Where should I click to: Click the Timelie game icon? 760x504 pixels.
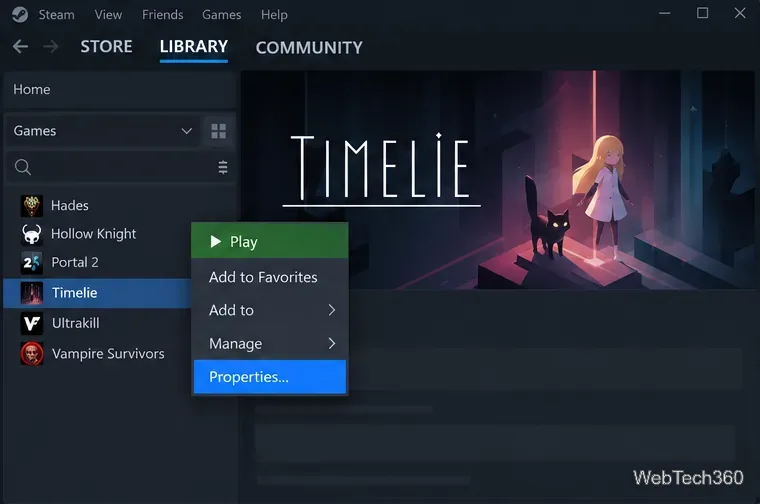[x=32, y=293]
